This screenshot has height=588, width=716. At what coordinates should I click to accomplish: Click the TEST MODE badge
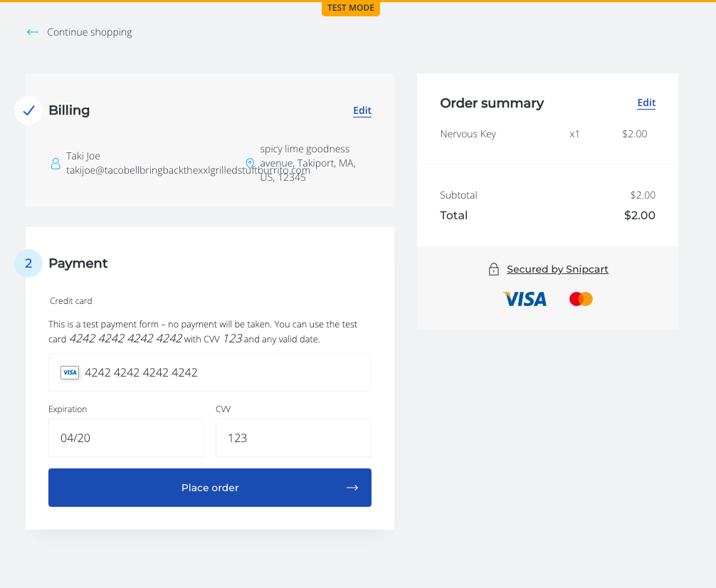(351, 8)
